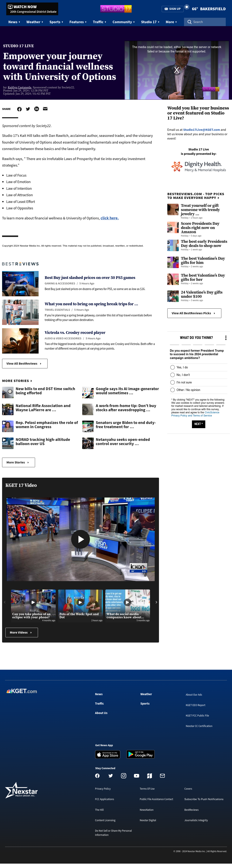Open KGET Facebook page footer icon

tap(97, 776)
